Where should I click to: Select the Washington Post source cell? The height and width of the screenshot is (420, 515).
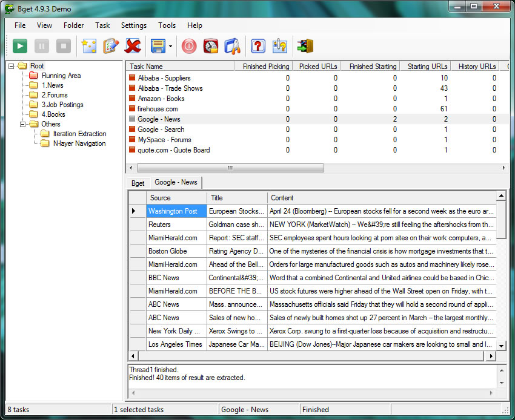(176, 211)
